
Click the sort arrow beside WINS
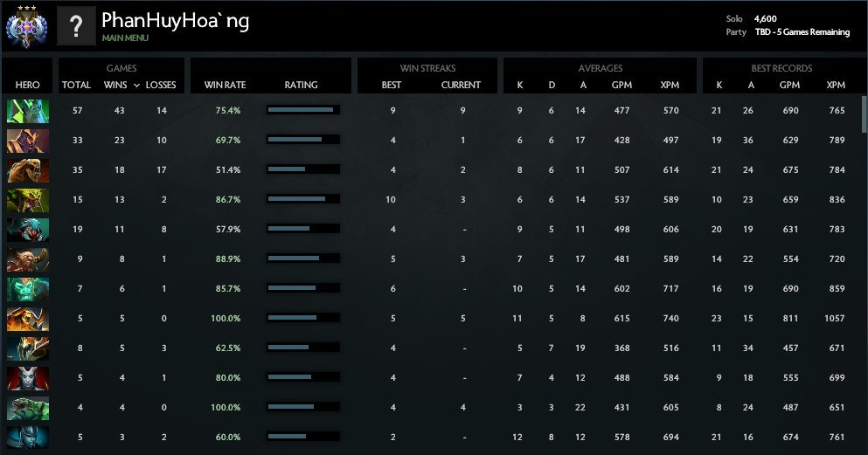pos(135,86)
